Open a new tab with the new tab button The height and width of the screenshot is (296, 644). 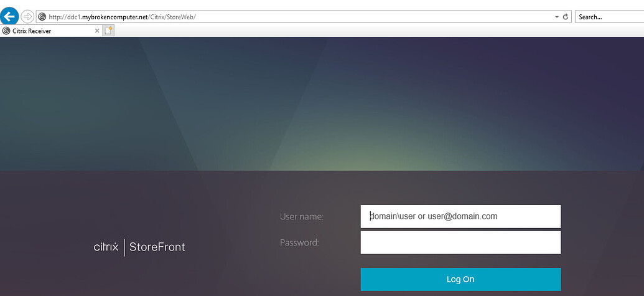click(x=108, y=31)
